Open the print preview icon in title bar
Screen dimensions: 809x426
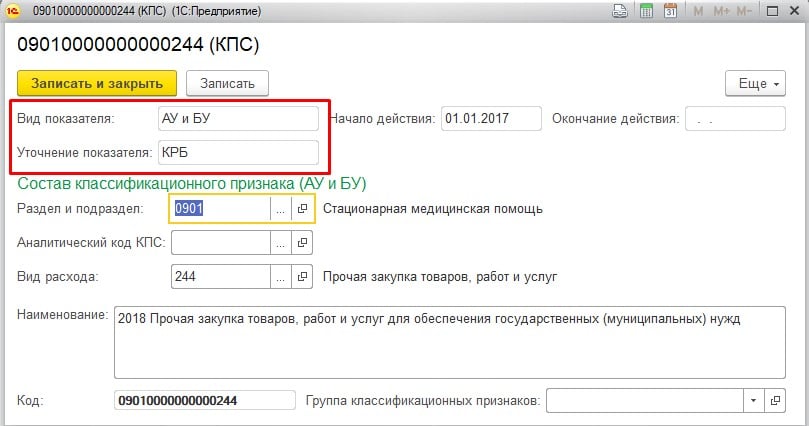point(620,11)
